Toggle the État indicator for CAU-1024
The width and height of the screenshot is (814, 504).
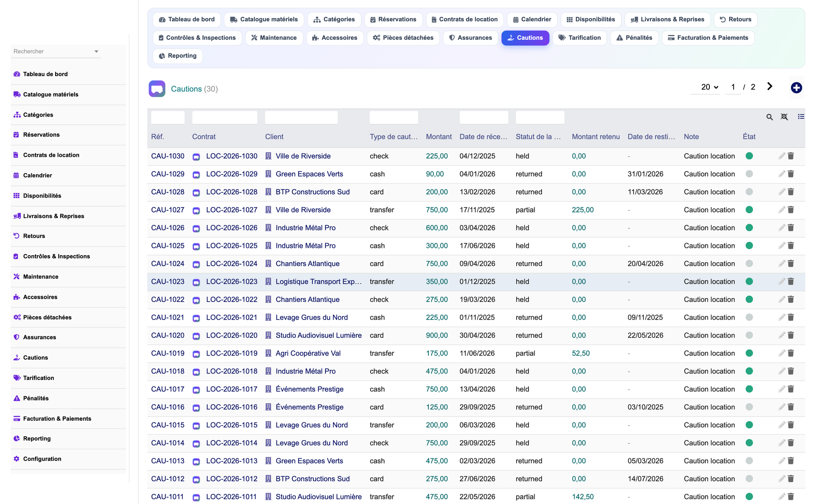coord(749,264)
